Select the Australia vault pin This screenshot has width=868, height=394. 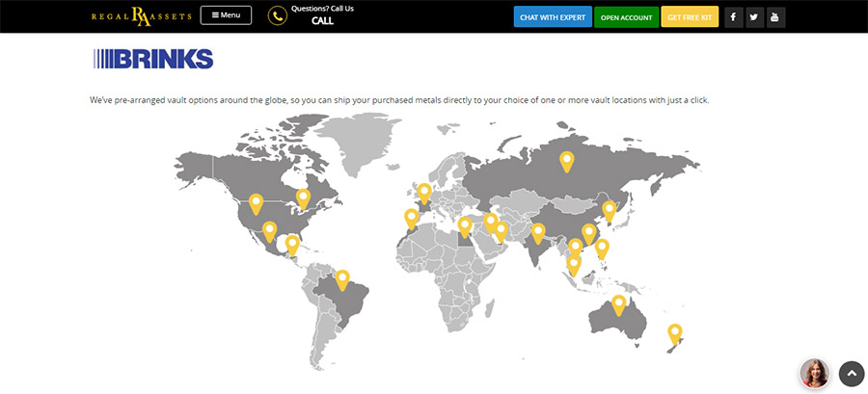click(618, 306)
